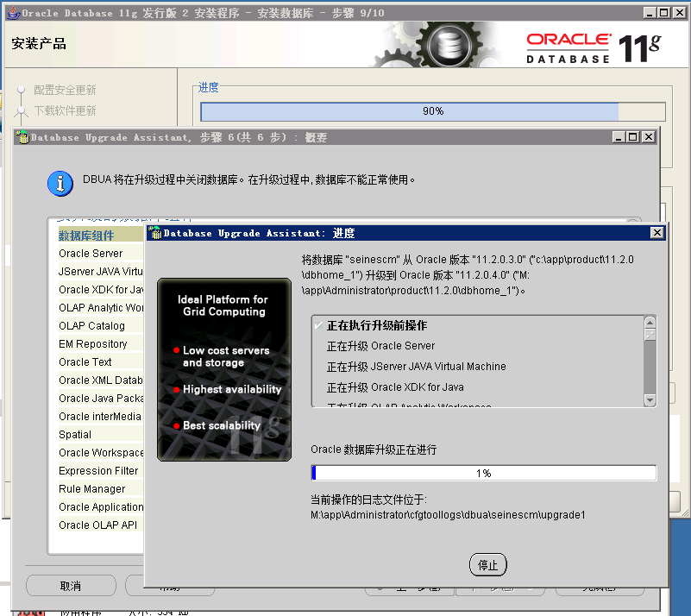Close the Oracle installer window
This screenshot has height=616, width=691.
(679, 12)
